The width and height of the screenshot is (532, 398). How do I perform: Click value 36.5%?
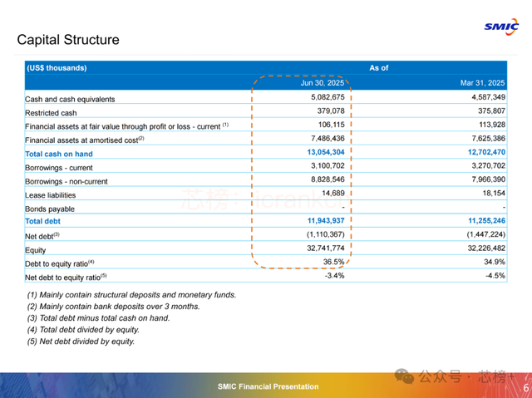coord(334,262)
